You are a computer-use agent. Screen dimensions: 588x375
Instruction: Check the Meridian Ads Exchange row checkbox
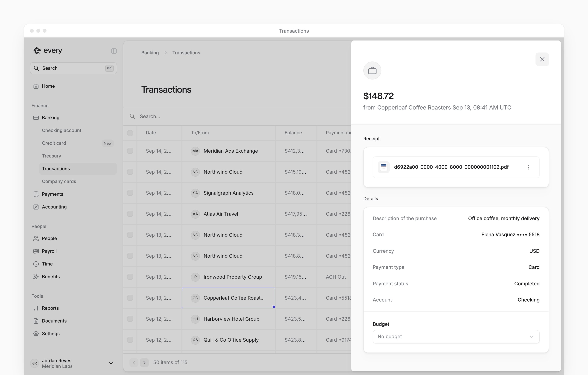point(130,151)
